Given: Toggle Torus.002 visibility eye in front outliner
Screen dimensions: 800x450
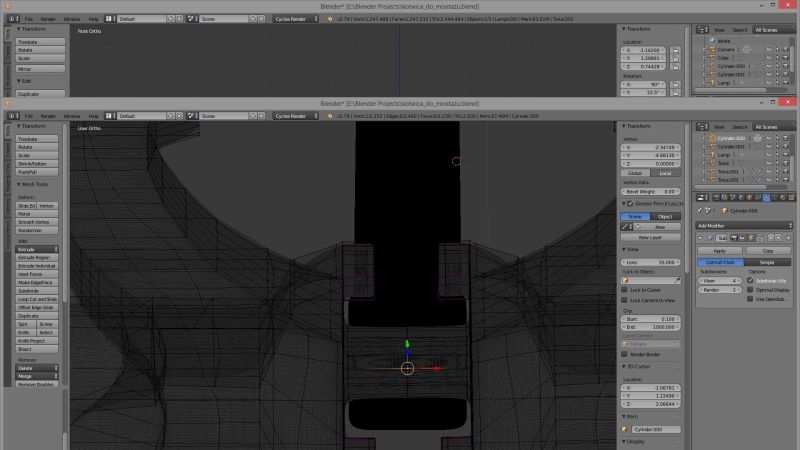Looking at the screenshot, I should pos(769,180).
